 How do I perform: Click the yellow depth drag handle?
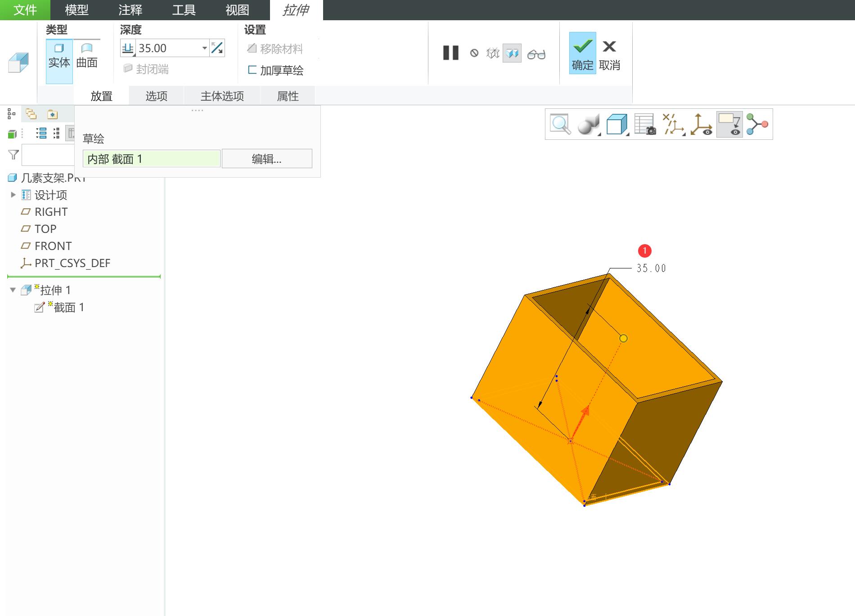(623, 338)
